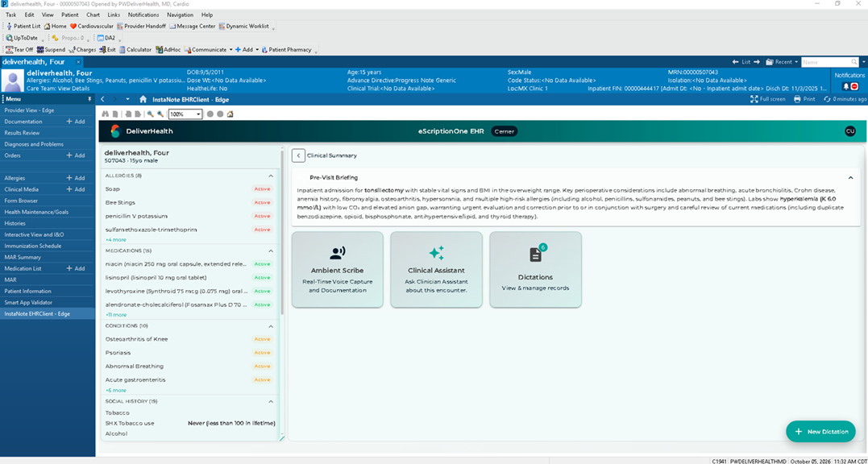This screenshot has height=464, width=868.
Task: Open the navigation history dropdown arrow
Action: pos(128,100)
